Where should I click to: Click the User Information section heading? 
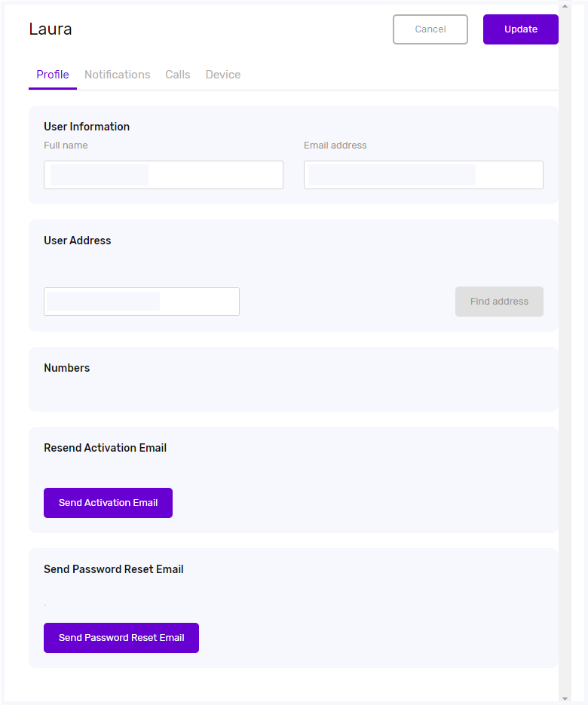tap(87, 127)
